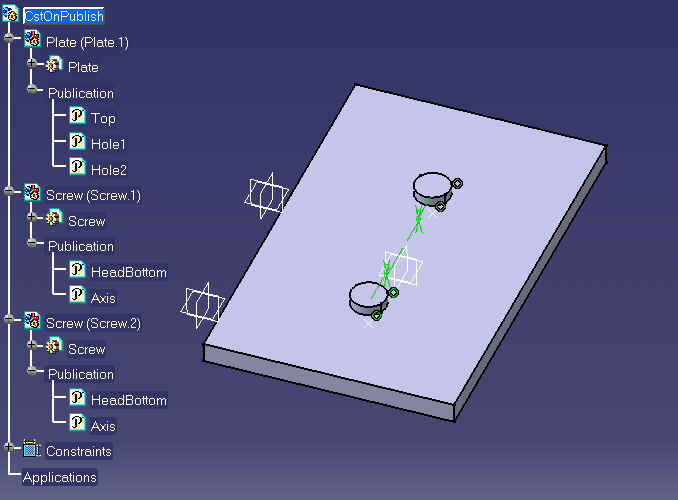Click the Hole1 publication icon
The image size is (678, 500).
pyautogui.click(x=76, y=143)
